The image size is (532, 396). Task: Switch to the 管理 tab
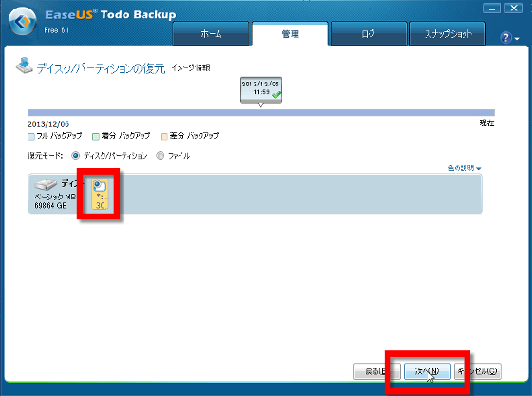point(290,33)
